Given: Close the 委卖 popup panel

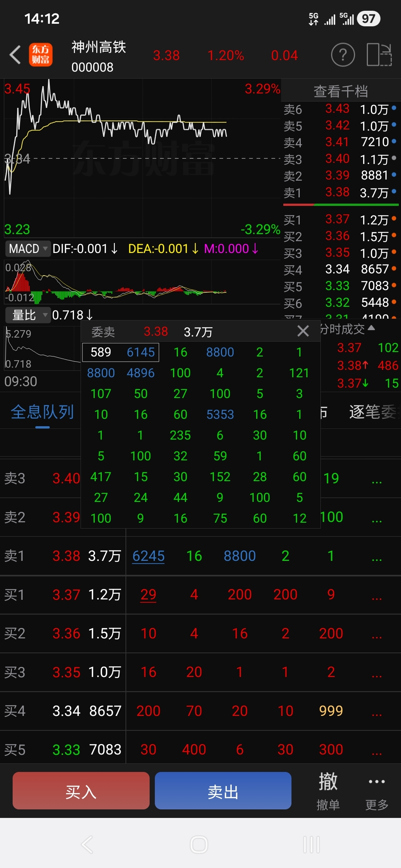Looking at the screenshot, I should [x=303, y=331].
